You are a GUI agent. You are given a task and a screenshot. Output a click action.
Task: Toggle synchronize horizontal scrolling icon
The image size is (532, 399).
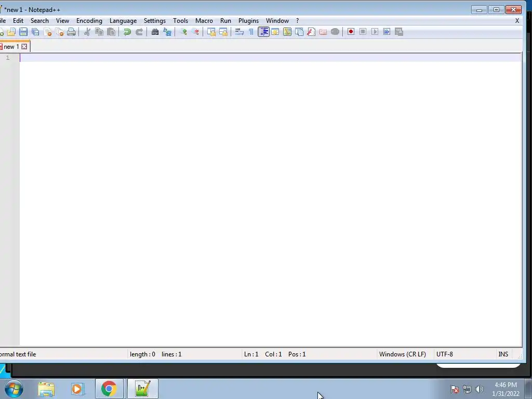pyautogui.click(x=223, y=32)
